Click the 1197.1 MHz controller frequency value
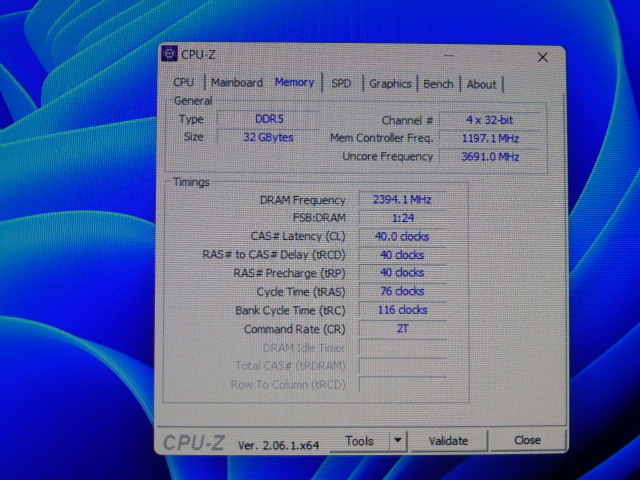This screenshot has height=480, width=640. (490, 139)
